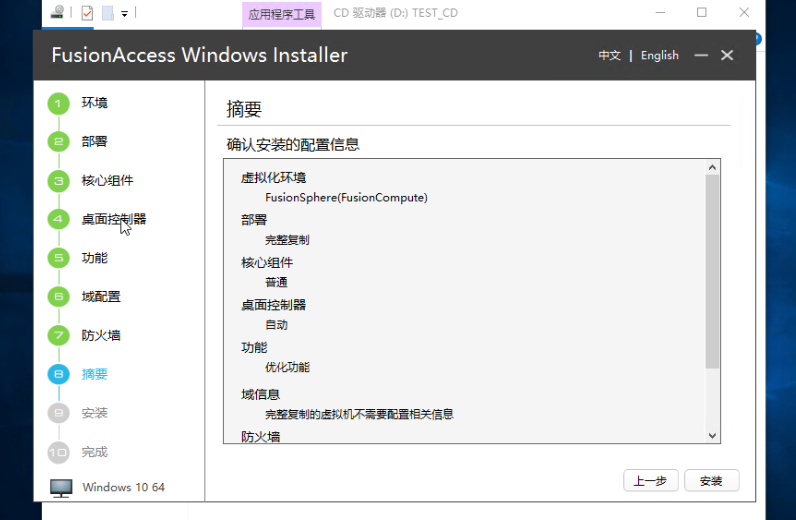Click the step 6 域配置 circle icon
Viewport: 796px width, 520px height.
tap(59, 297)
